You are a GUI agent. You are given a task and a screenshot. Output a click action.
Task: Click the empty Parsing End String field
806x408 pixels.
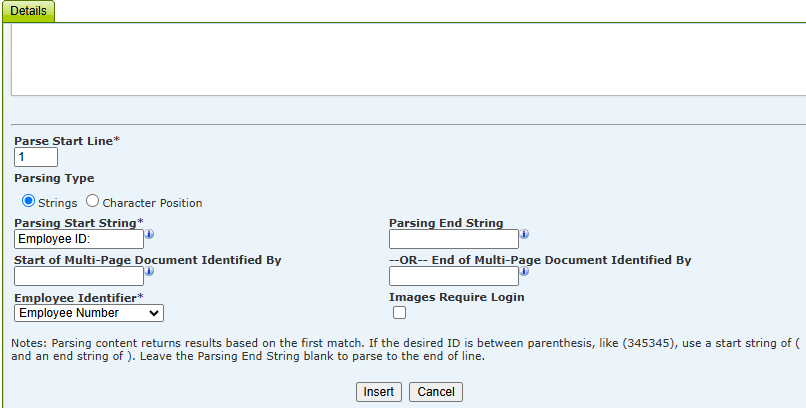pyautogui.click(x=454, y=239)
